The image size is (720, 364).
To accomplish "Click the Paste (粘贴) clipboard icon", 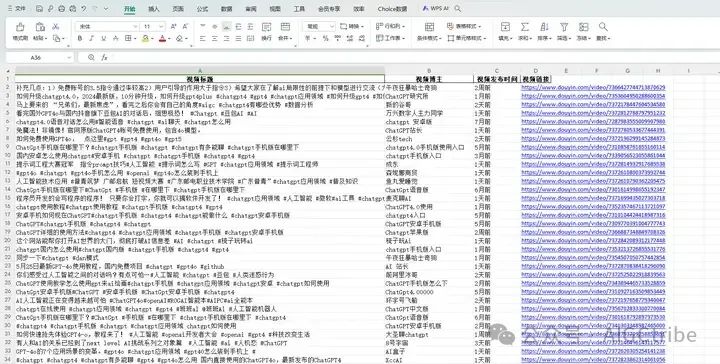I will [40, 27].
